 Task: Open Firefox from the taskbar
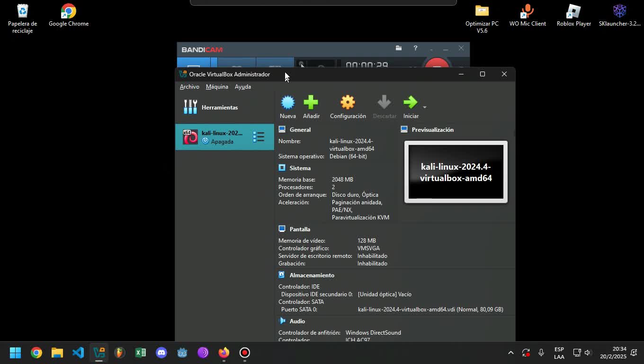tap(224, 353)
